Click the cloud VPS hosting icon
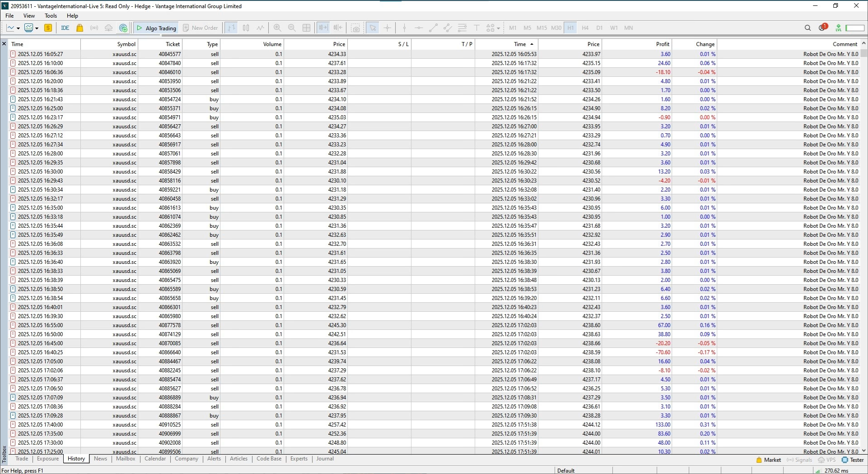Screen dimensions: 868x474 click(109, 28)
